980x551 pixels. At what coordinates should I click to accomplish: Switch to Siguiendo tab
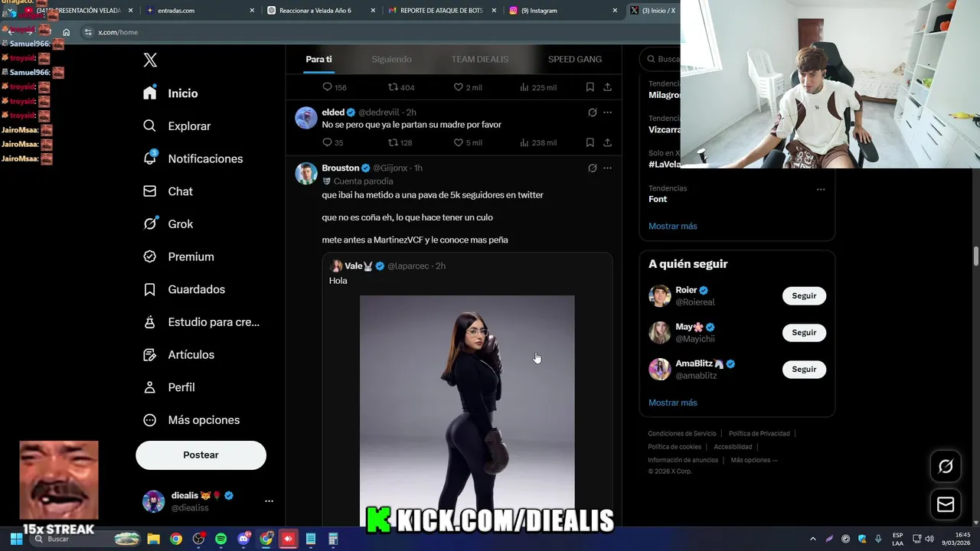click(x=391, y=59)
